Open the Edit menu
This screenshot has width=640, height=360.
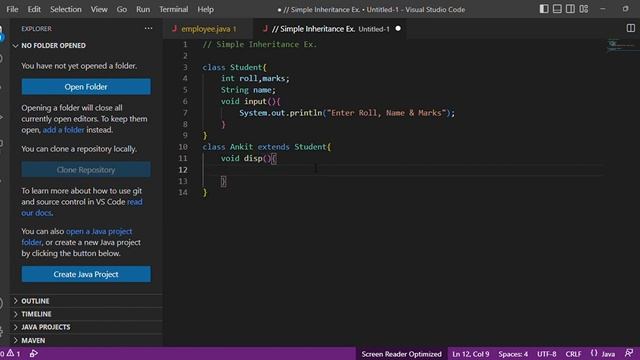coord(34,9)
